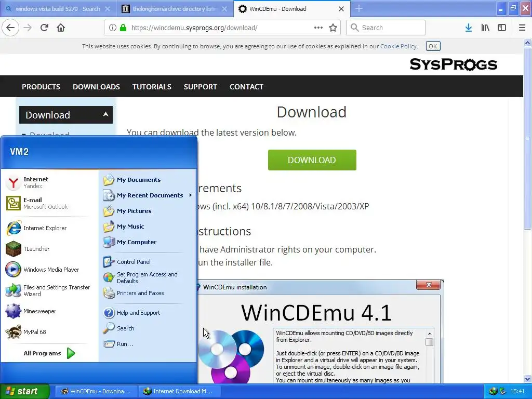The width and height of the screenshot is (532, 399).
Task: Click the WinCDEmu installation screenshot image
Action: pyautogui.click(x=320, y=331)
